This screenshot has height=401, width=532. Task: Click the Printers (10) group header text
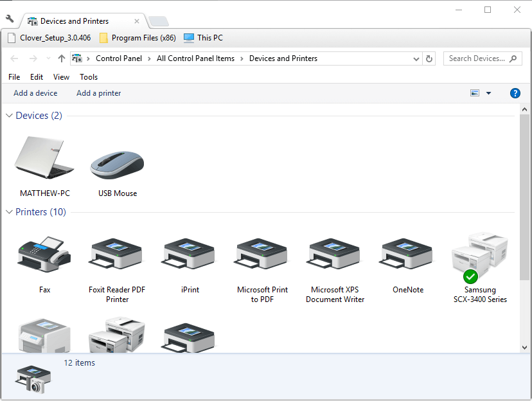tap(40, 212)
